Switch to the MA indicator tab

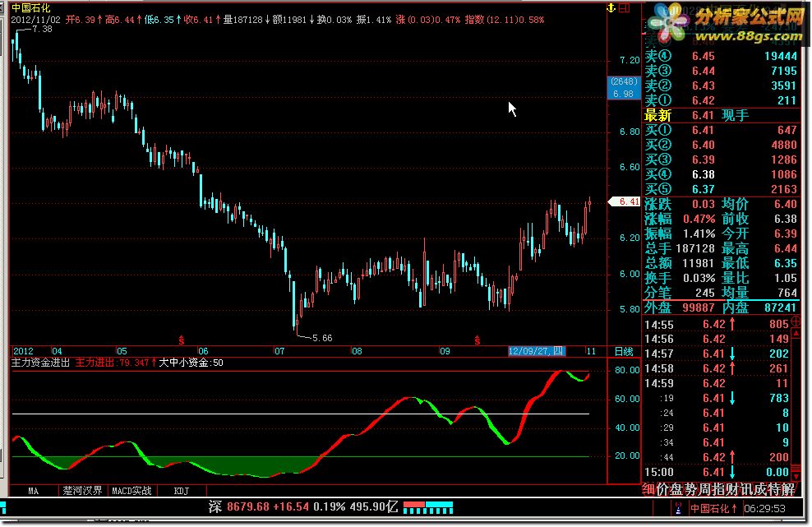click(x=33, y=491)
